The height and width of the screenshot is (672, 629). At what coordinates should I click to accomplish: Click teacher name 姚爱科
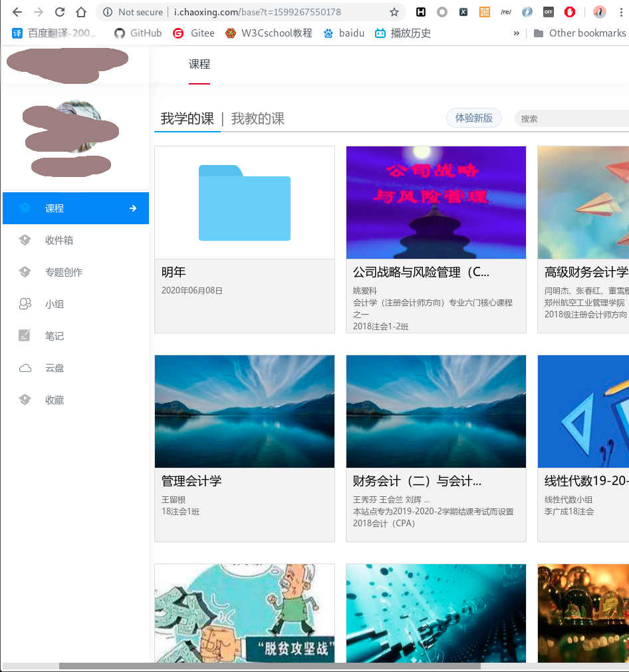[365, 291]
